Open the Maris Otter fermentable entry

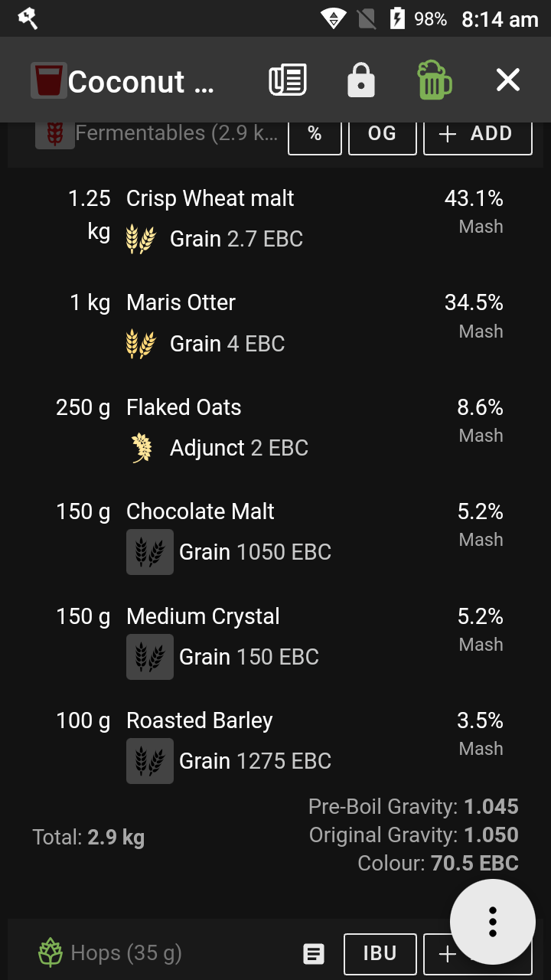point(279,324)
